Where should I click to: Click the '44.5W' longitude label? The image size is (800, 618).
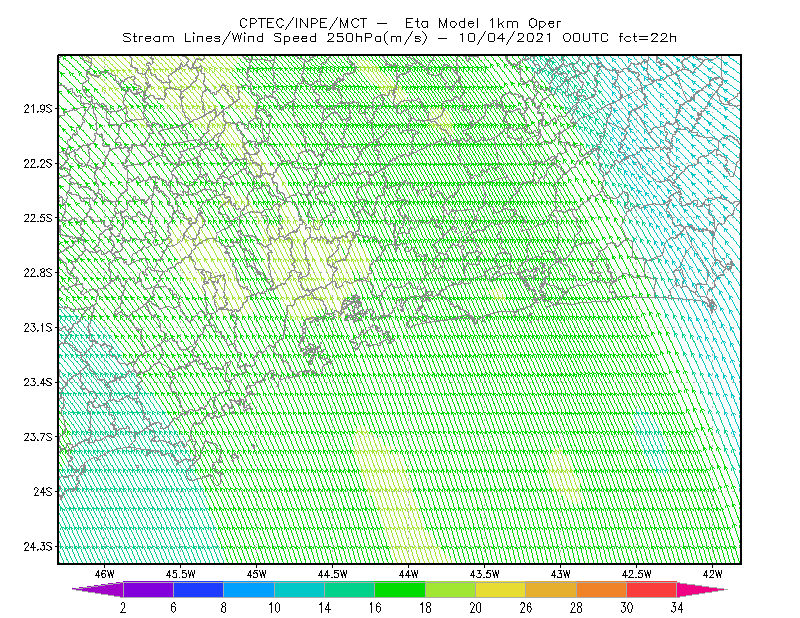click(333, 574)
